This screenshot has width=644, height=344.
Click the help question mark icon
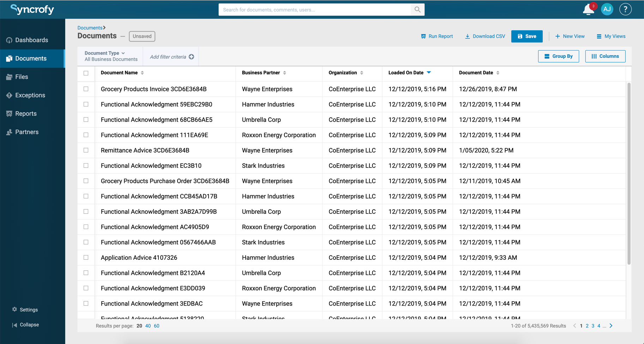[x=625, y=10]
